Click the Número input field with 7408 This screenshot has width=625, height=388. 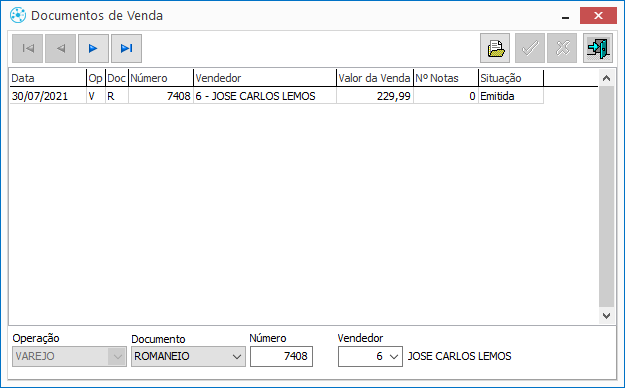pos(281,356)
